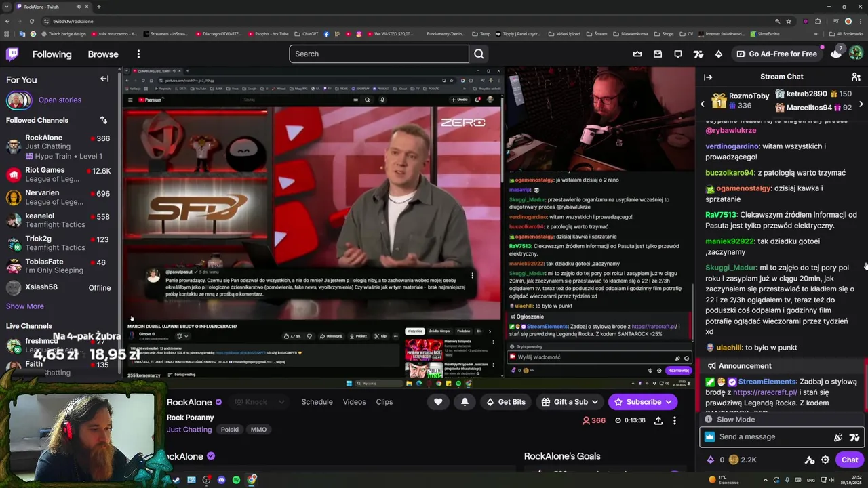868x488 pixels.
Task: Select the MMO tag
Action: (x=258, y=430)
